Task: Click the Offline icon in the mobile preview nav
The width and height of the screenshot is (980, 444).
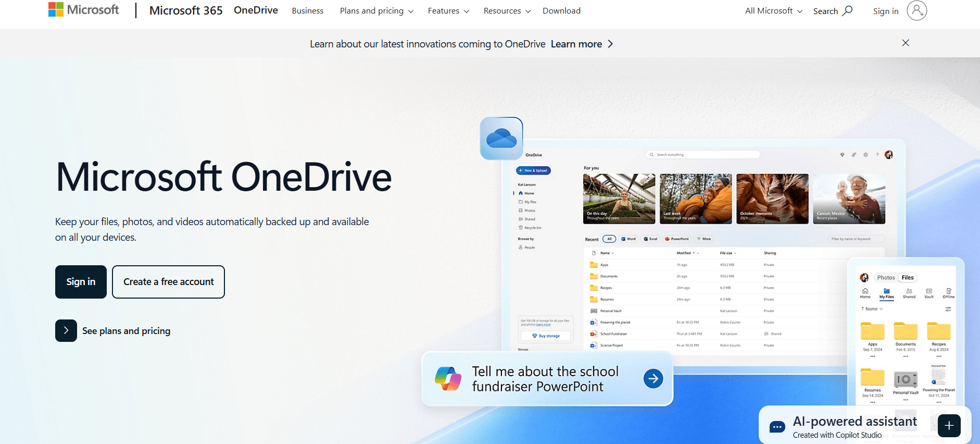Action: 949,293
